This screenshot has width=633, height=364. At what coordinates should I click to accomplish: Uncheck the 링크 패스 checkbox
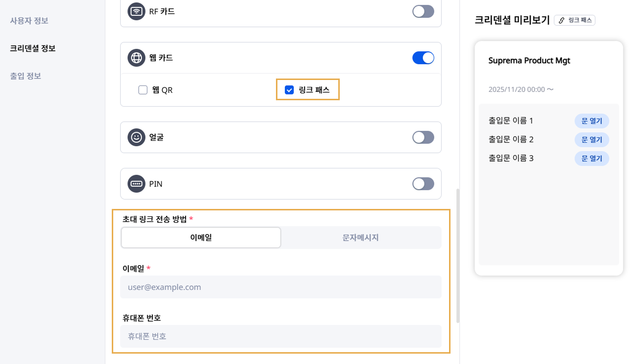click(290, 90)
